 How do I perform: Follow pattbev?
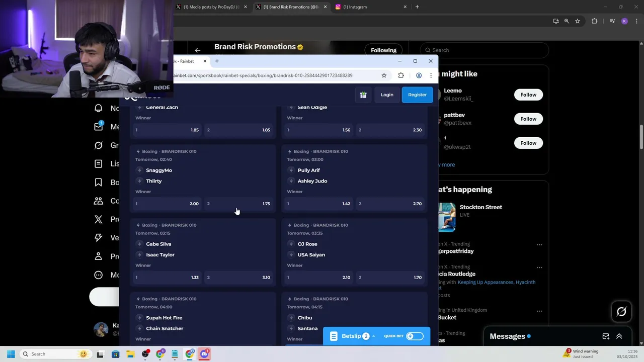[528, 119]
